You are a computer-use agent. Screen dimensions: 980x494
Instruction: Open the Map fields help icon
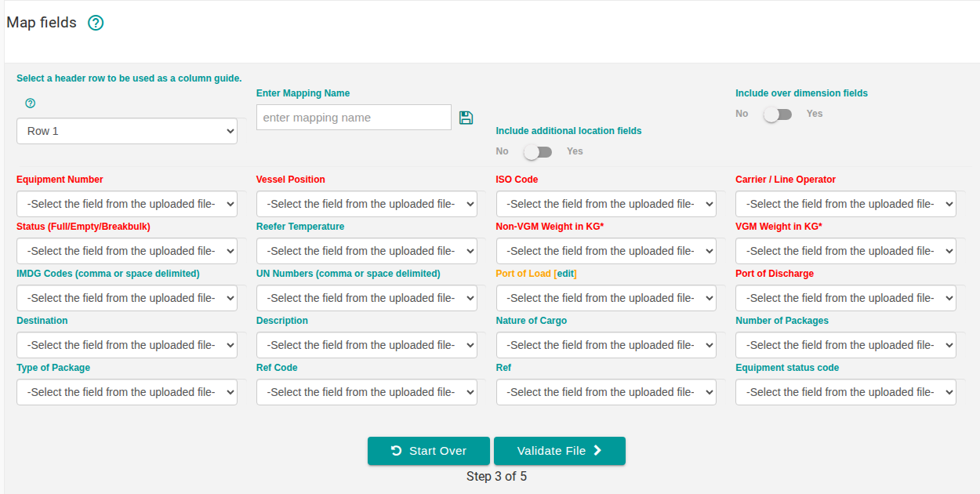[x=96, y=23]
